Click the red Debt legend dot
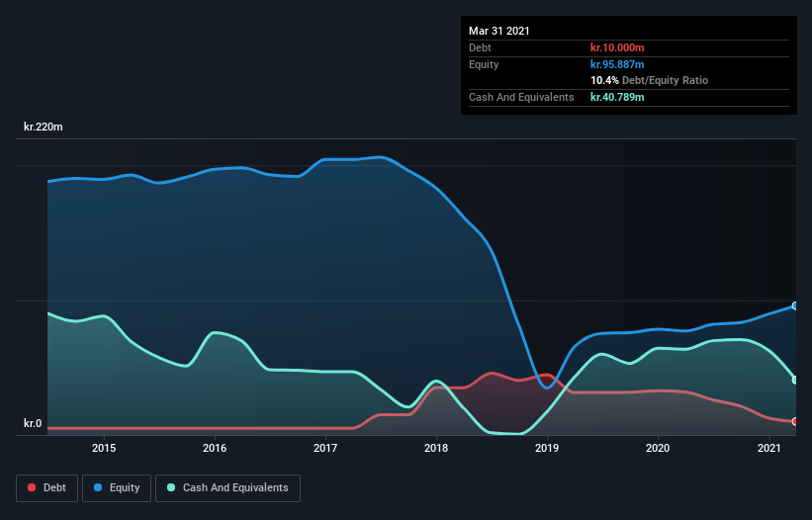Image resolution: width=812 pixels, height=520 pixels. [32, 487]
